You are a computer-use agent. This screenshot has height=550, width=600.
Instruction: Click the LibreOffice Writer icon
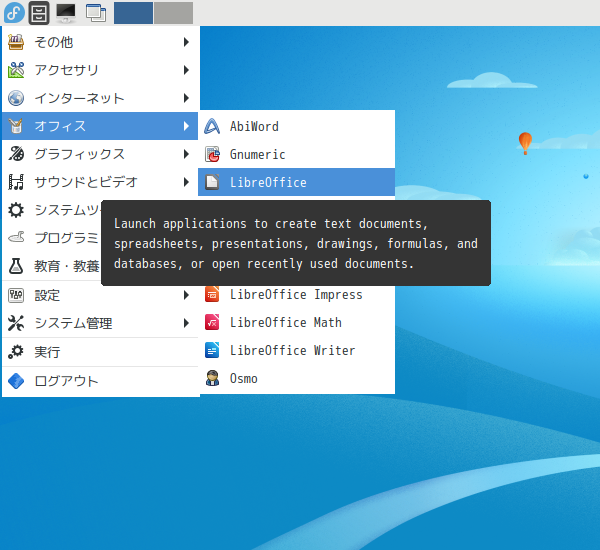212,350
